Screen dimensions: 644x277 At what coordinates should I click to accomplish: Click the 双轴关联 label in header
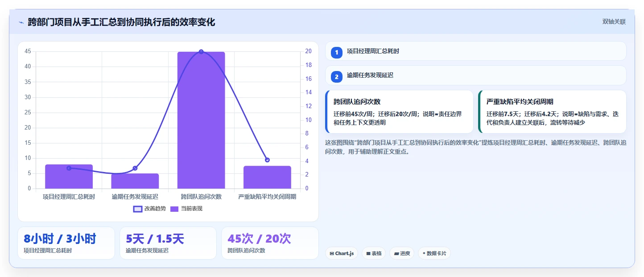click(x=614, y=21)
